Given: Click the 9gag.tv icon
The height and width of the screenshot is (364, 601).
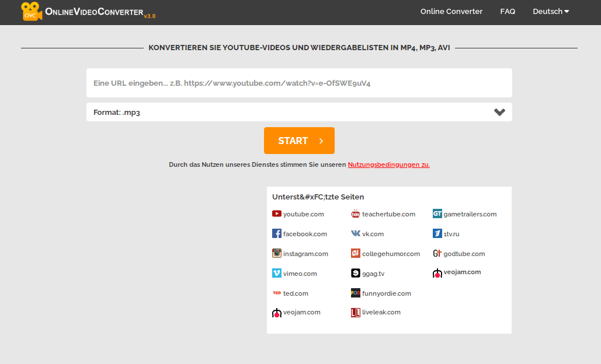Looking at the screenshot, I should (355, 273).
